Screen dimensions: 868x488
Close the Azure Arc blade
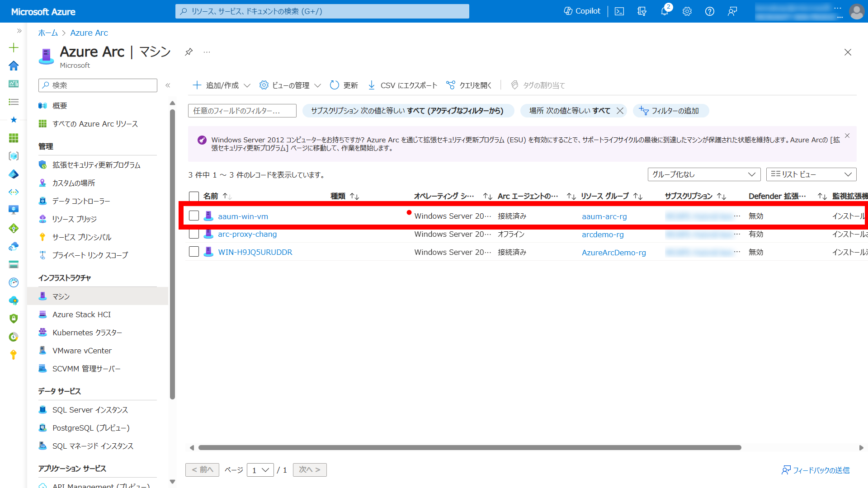pyautogui.click(x=848, y=52)
